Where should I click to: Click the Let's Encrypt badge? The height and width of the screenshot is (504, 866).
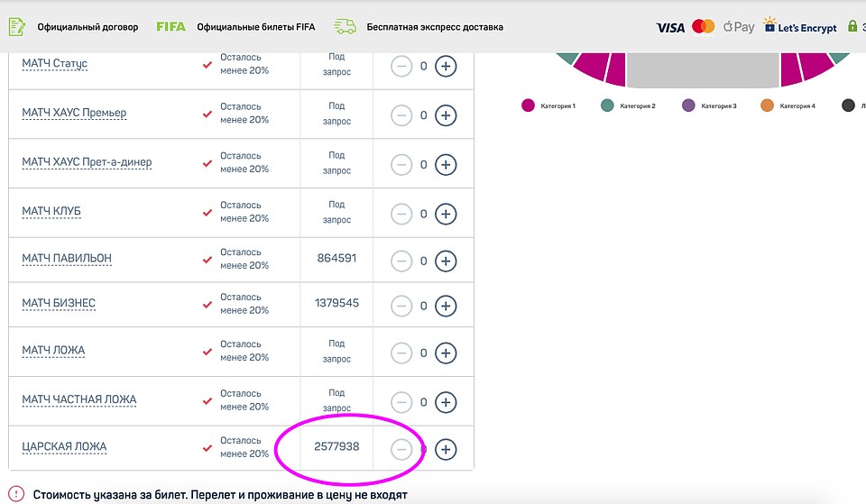click(800, 26)
